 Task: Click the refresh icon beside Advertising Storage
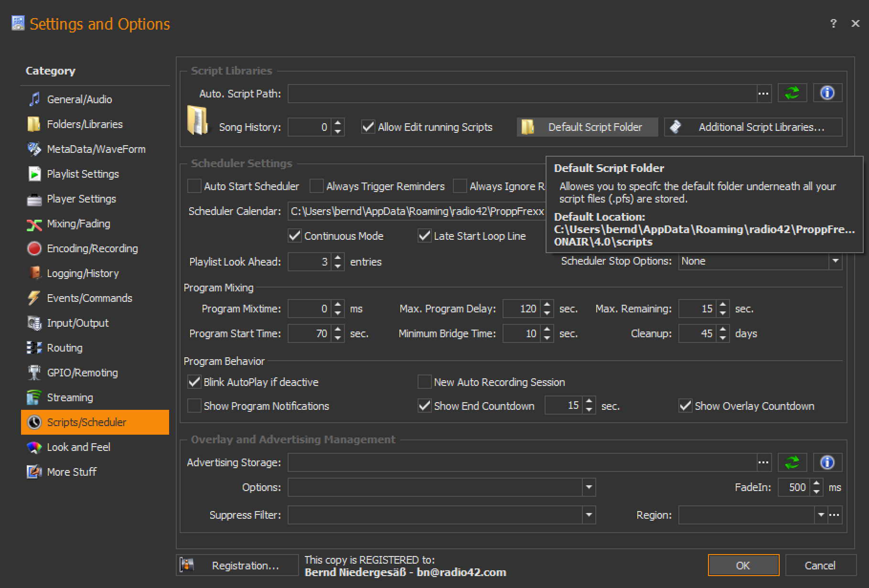coord(792,462)
